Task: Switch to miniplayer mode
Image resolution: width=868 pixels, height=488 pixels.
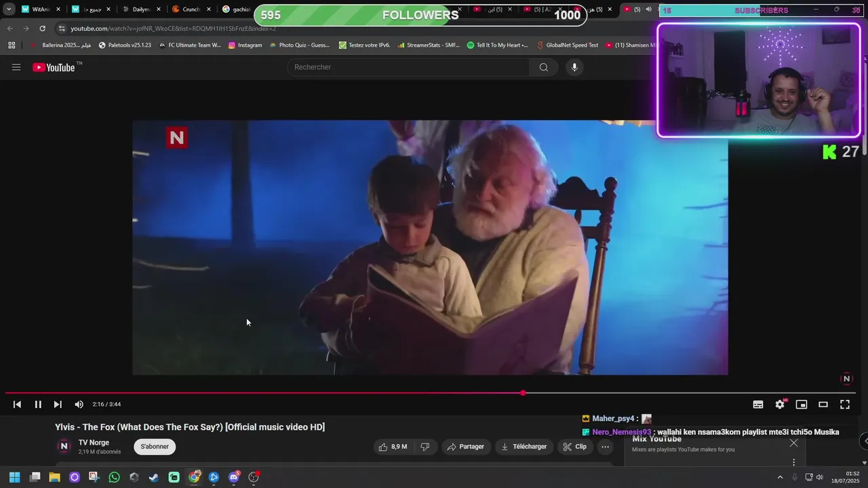Action: pos(802,405)
